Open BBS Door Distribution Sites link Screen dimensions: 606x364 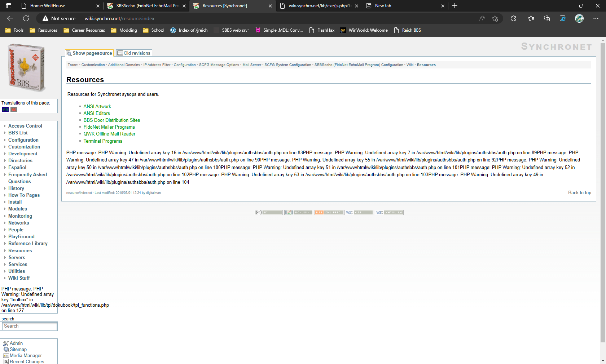point(111,120)
